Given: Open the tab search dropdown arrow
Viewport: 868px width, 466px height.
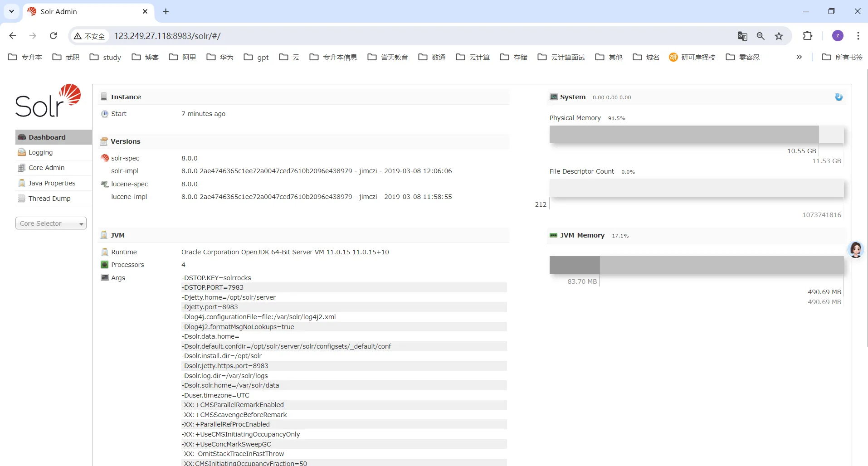Looking at the screenshot, I should click(x=11, y=11).
